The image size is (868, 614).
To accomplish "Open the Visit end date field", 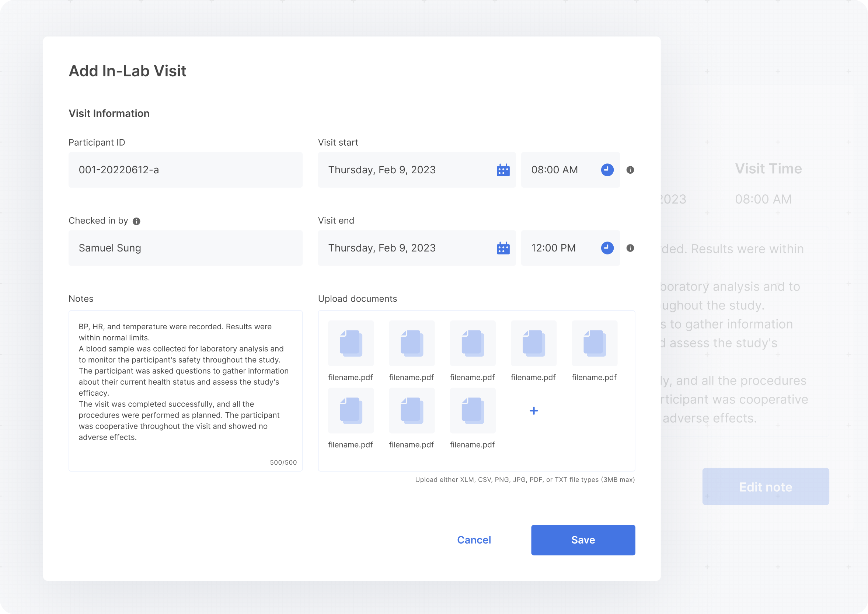I will (404, 248).
